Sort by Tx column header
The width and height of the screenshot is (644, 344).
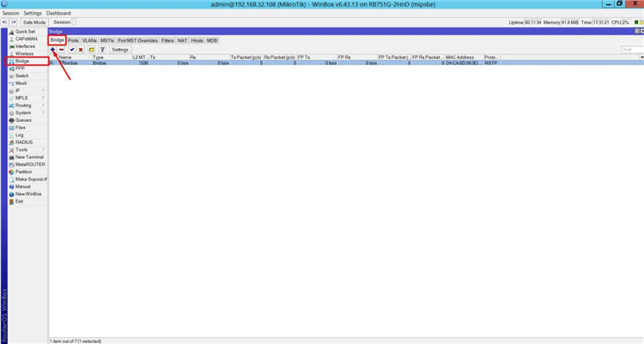click(169, 57)
